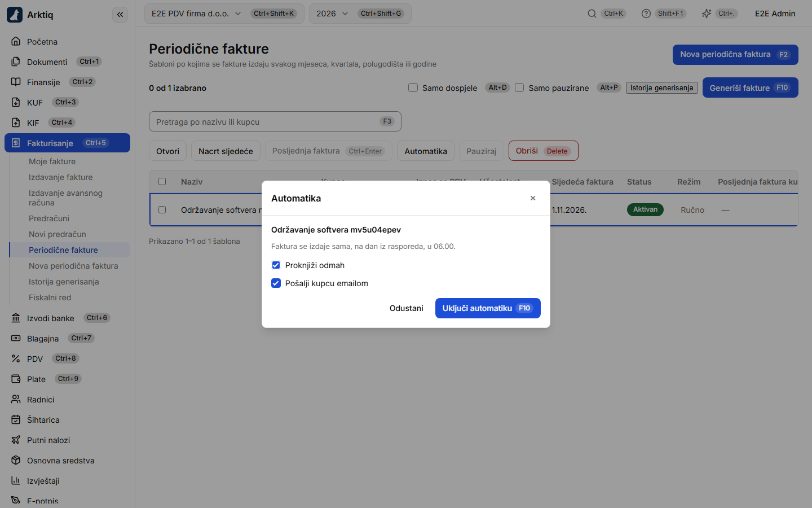The width and height of the screenshot is (812, 508).
Task: Click the Finansije book icon
Action: pos(16,82)
